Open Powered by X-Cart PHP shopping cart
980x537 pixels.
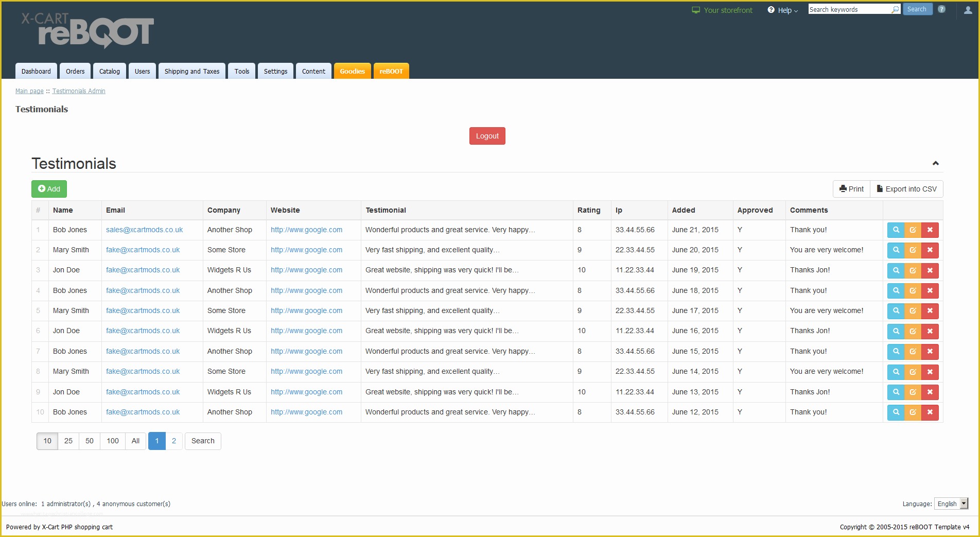coord(59,527)
